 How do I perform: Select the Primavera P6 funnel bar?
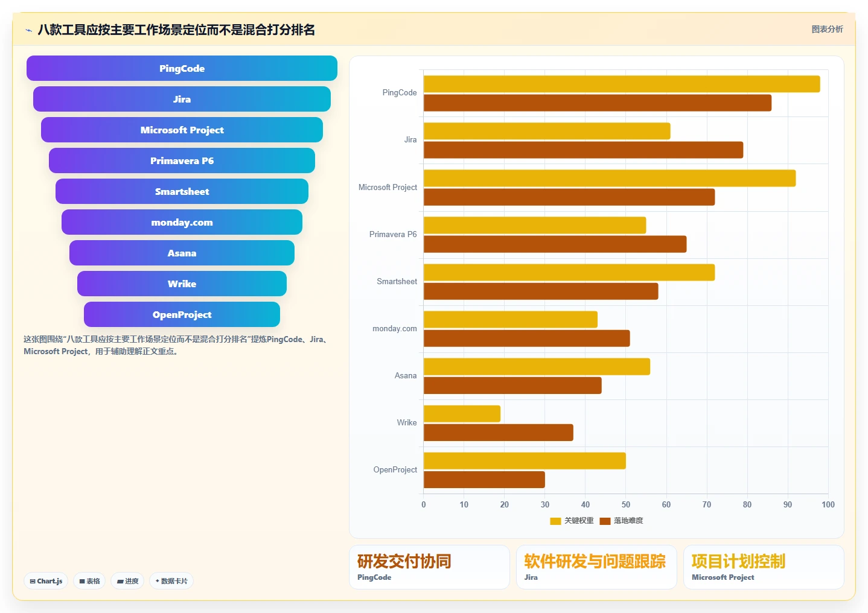click(182, 160)
